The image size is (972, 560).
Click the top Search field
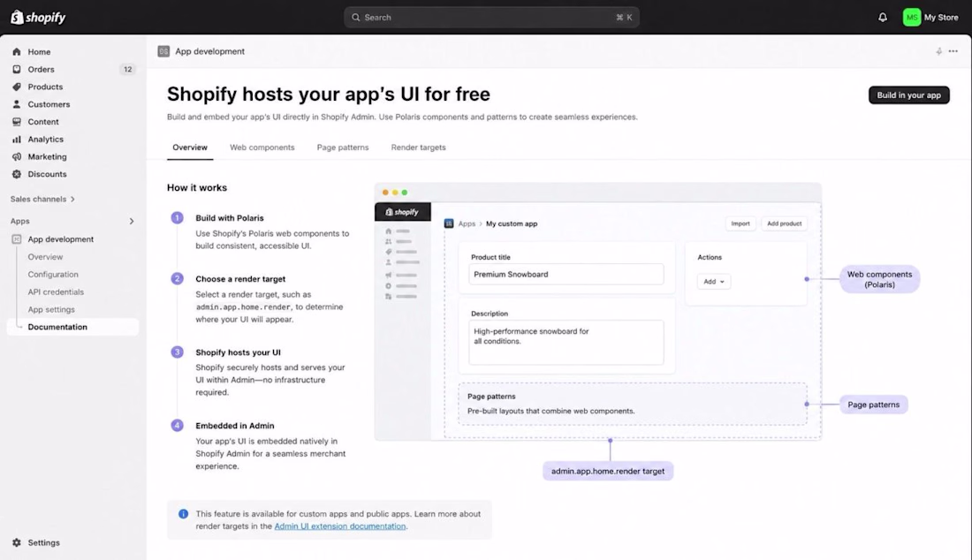click(x=491, y=18)
